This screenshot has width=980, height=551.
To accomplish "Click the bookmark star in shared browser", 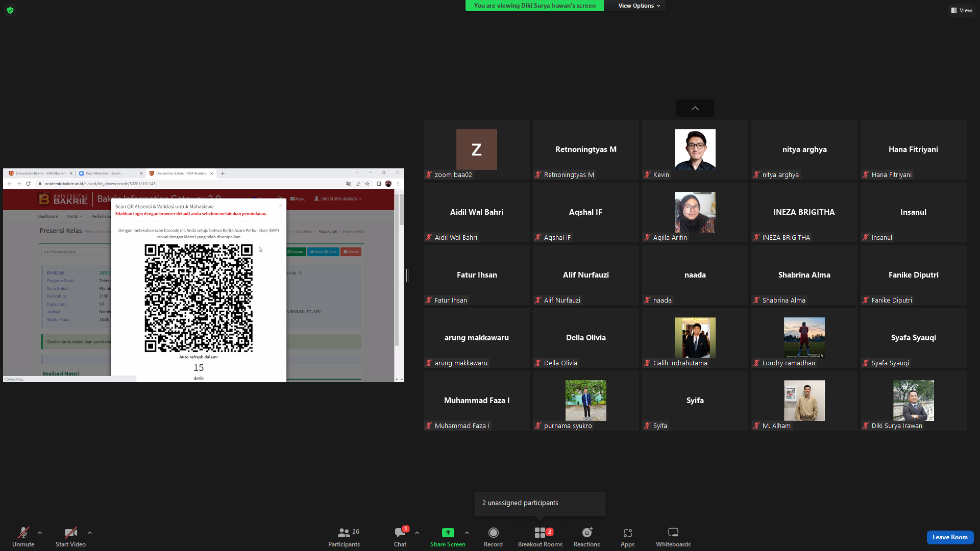I will pyautogui.click(x=367, y=184).
